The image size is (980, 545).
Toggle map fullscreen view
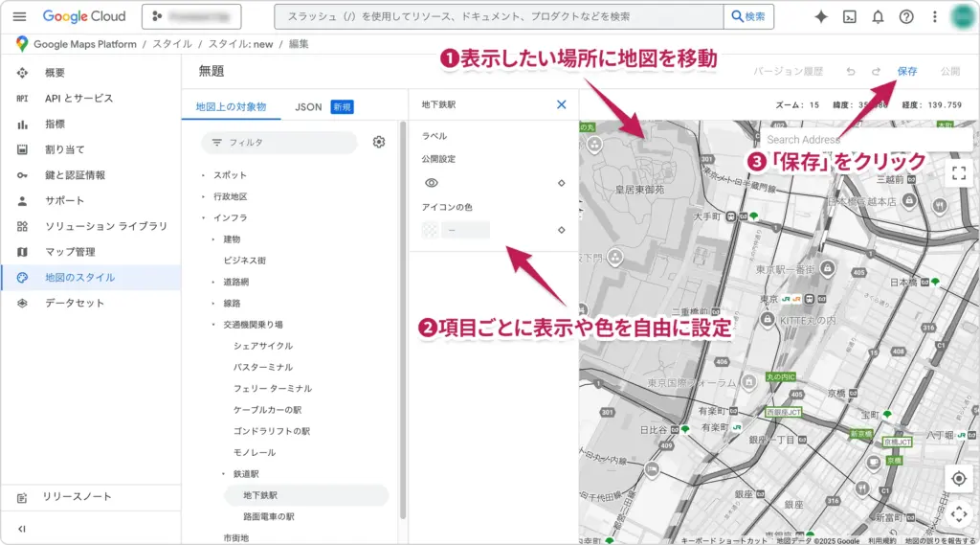coord(959,172)
